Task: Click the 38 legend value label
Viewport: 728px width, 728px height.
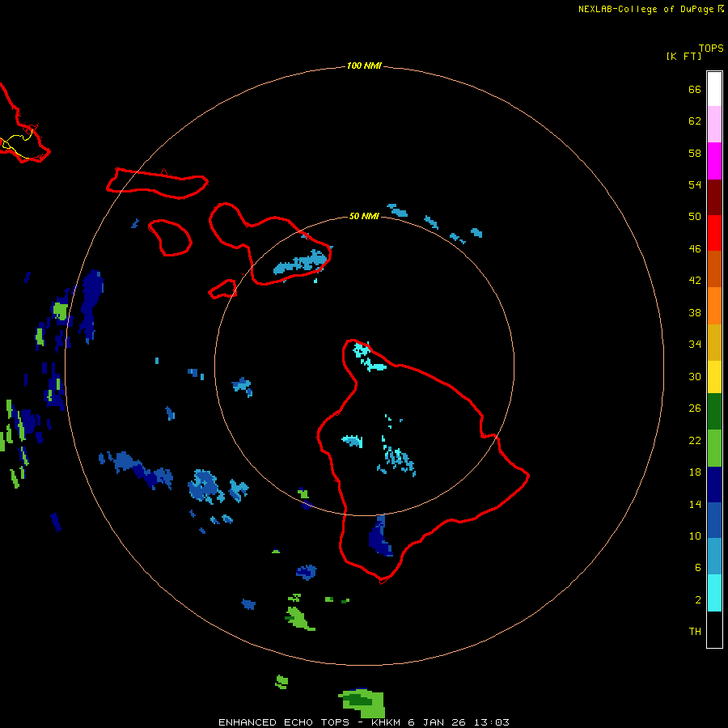Action: coord(695,312)
